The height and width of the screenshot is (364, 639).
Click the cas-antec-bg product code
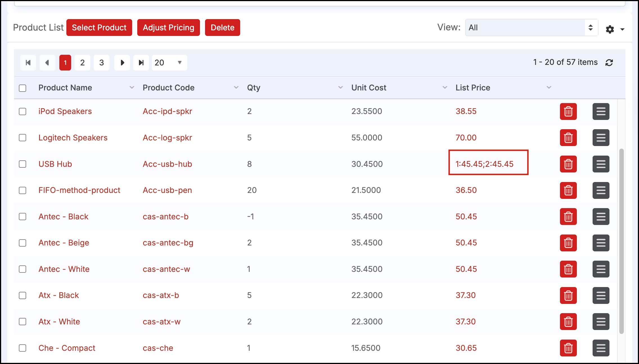tap(168, 243)
